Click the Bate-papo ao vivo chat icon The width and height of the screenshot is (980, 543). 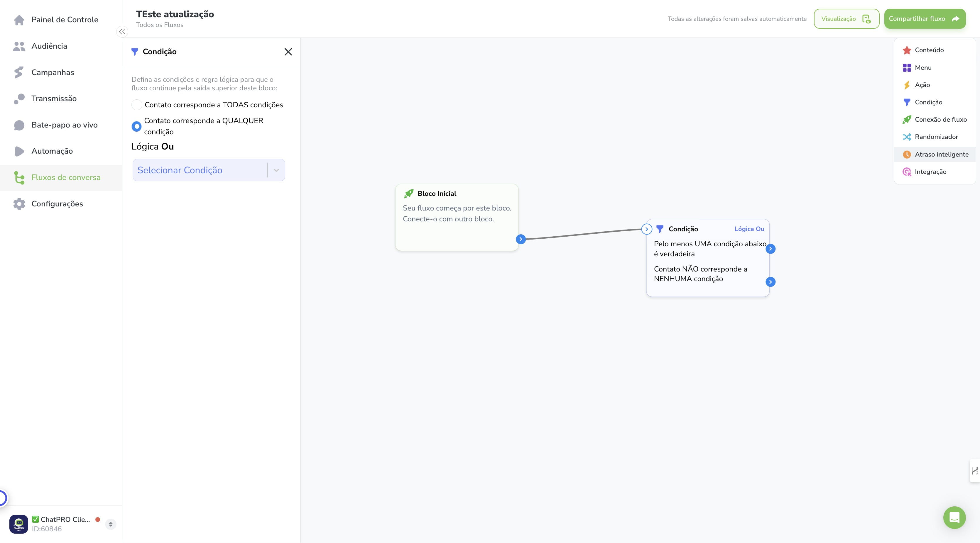click(x=19, y=125)
